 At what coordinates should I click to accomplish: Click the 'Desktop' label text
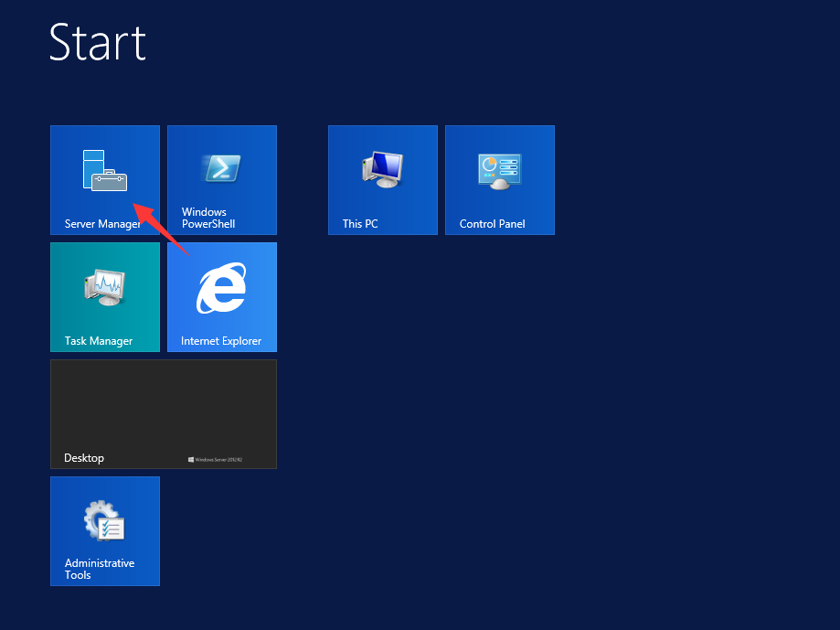click(84, 458)
